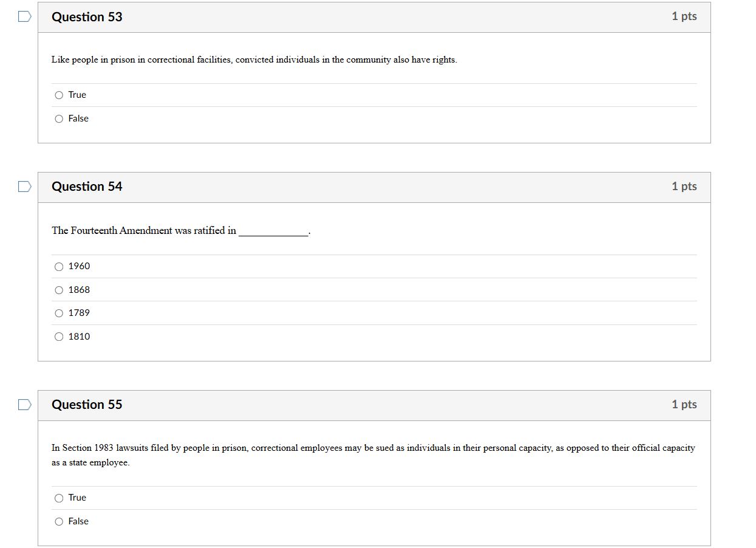The width and height of the screenshot is (756, 548).
Task: Click the 1 pts label on Question 54
Action: pyautogui.click(x=684, y=187)
